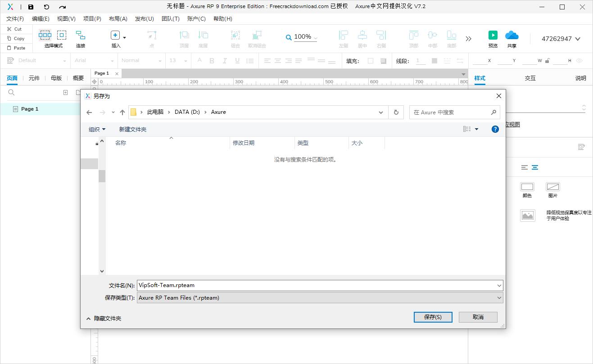Click the 插入 insert plus icon

[115, 35]
